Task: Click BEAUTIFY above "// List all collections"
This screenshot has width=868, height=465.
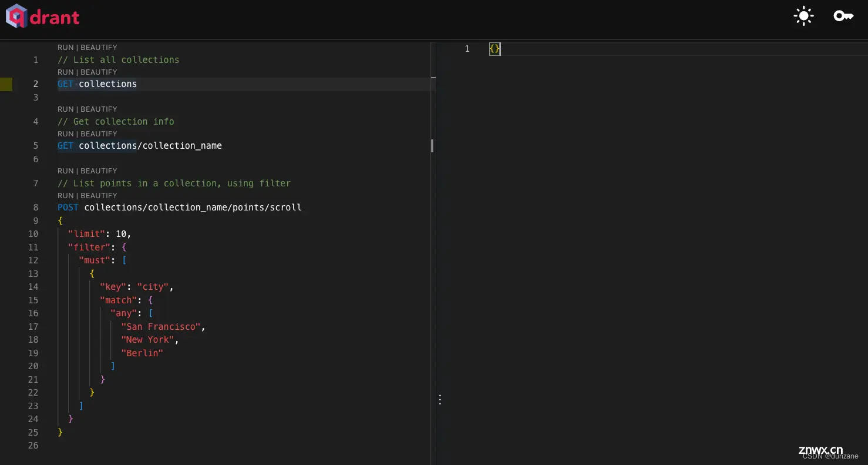Action: pos(99,48)
